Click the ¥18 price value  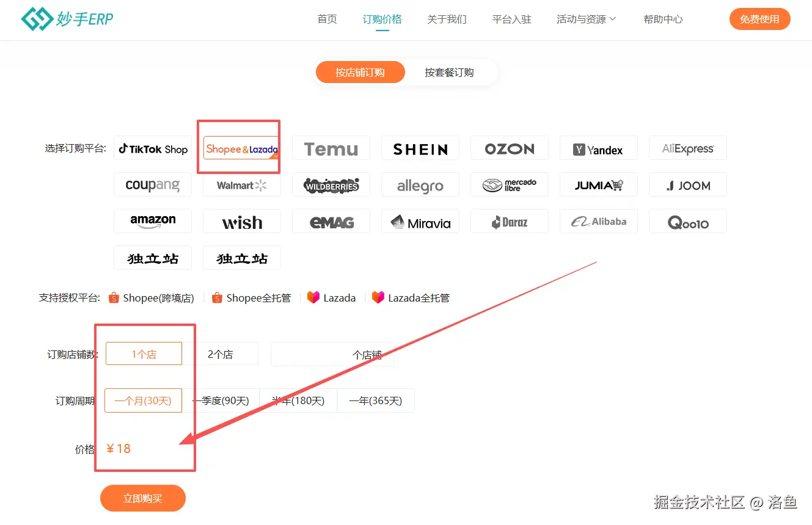click(119, 449)
